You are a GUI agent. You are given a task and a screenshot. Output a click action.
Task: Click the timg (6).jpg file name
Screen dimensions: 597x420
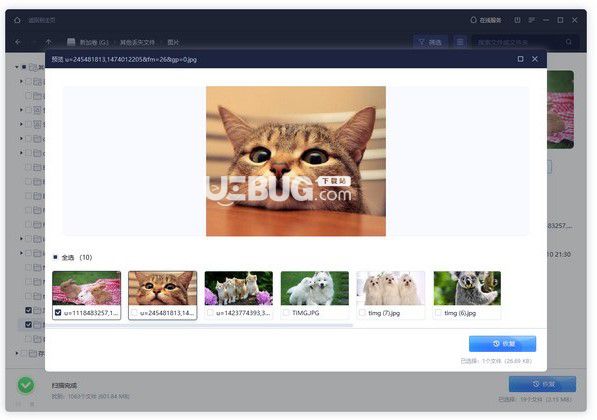[x=460, y=313]
